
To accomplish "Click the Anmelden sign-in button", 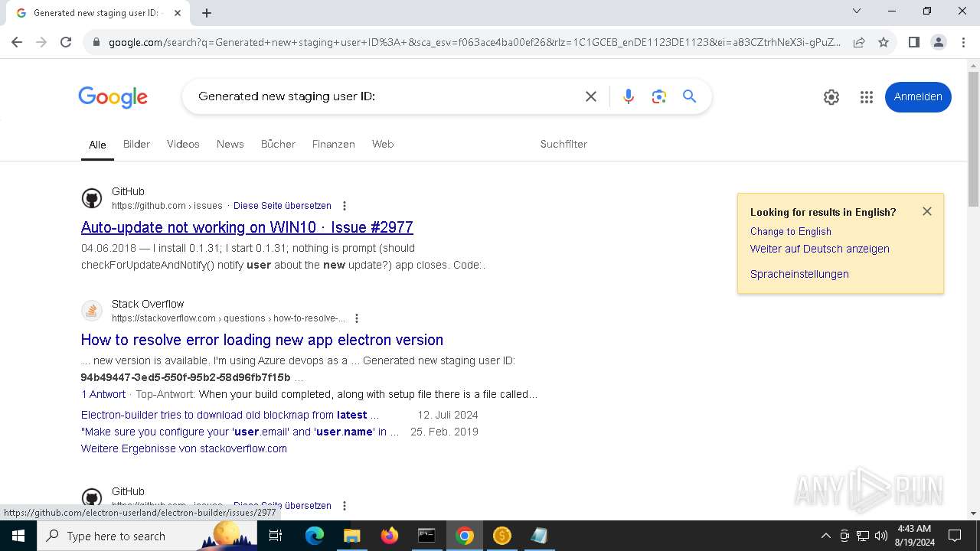I will click(x=918, y=97).
